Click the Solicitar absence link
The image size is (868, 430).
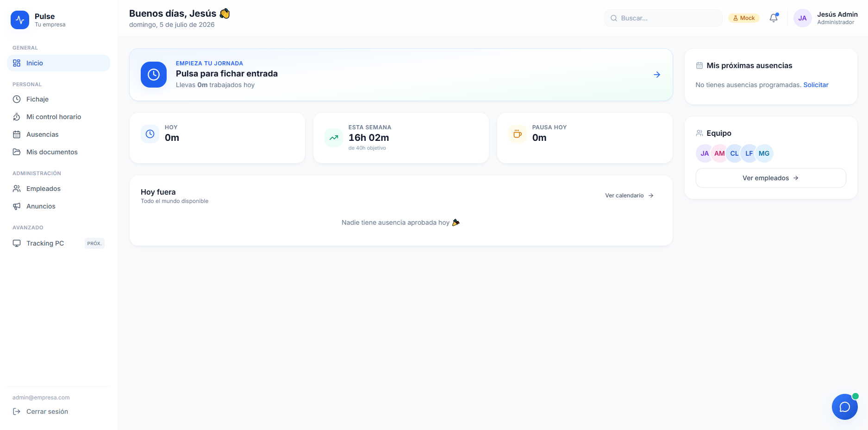816,85
